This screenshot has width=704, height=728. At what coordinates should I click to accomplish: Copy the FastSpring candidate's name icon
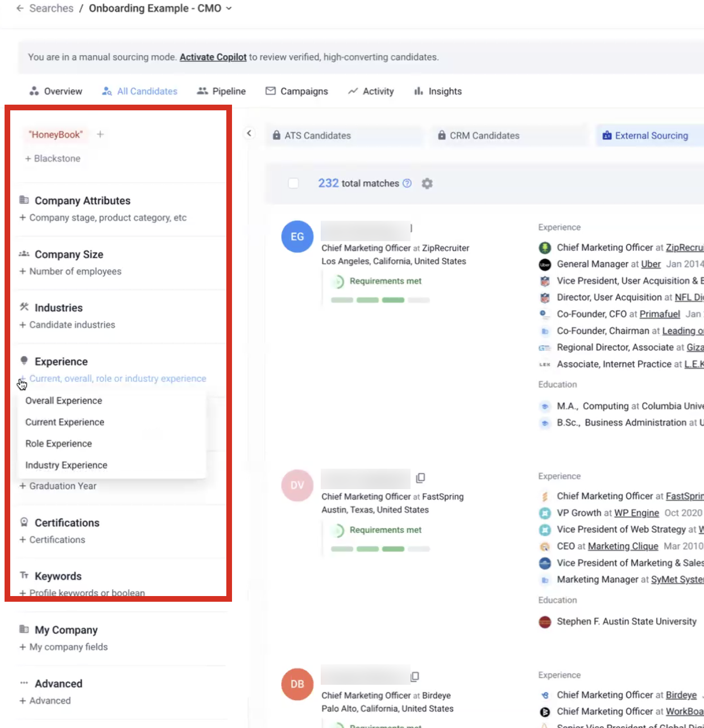pyautogui.click(x=420, y=478)
